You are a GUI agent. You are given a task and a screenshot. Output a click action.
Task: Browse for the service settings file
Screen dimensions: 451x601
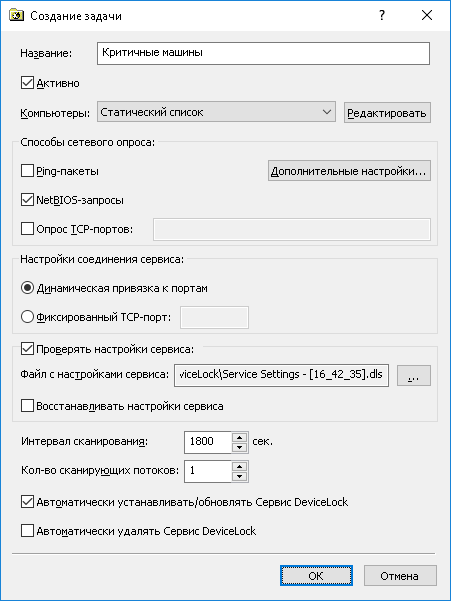(x=413, y=375)
